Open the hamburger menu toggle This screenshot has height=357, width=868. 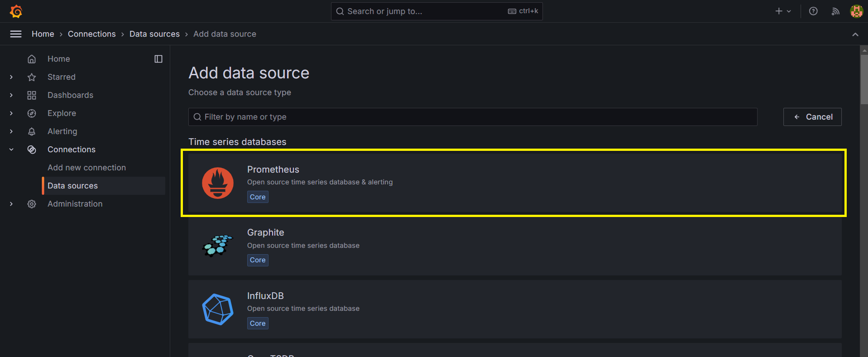(x=16, y=34)
